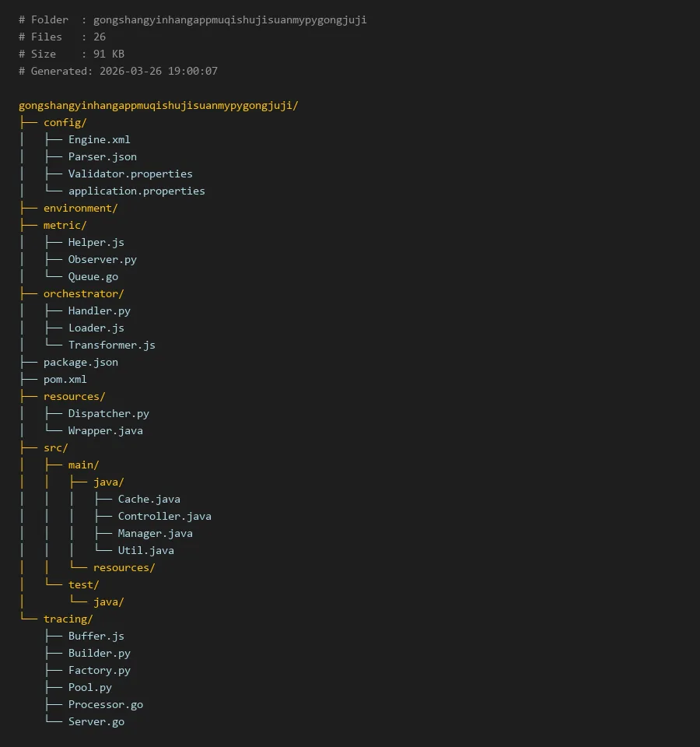Viewport: 700px width, 747px height.
Task: Click the test/ folder entry
Action: pyautogui.click(x=83, y=584)
